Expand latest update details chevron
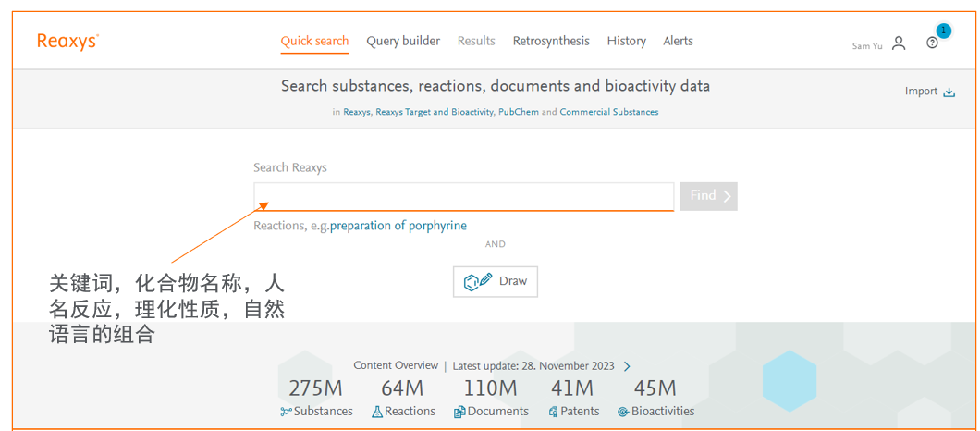 pyautogui.click(x=627, y=366)
